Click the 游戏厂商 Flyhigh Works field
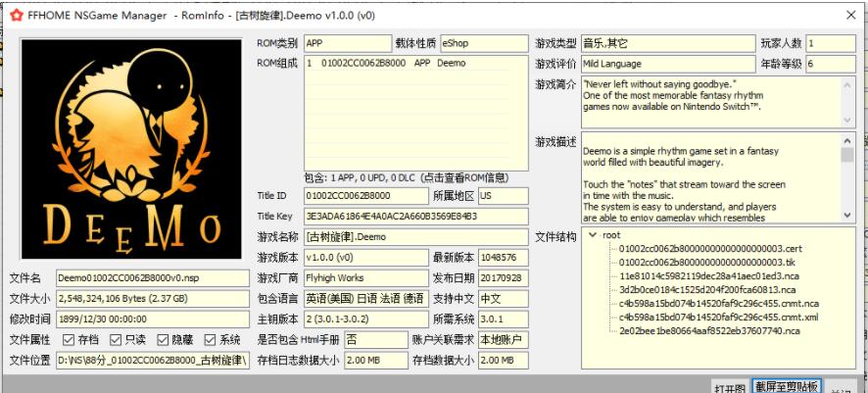Screen dimensions: 868x393 pyautogui.click(x=366, y=278)
